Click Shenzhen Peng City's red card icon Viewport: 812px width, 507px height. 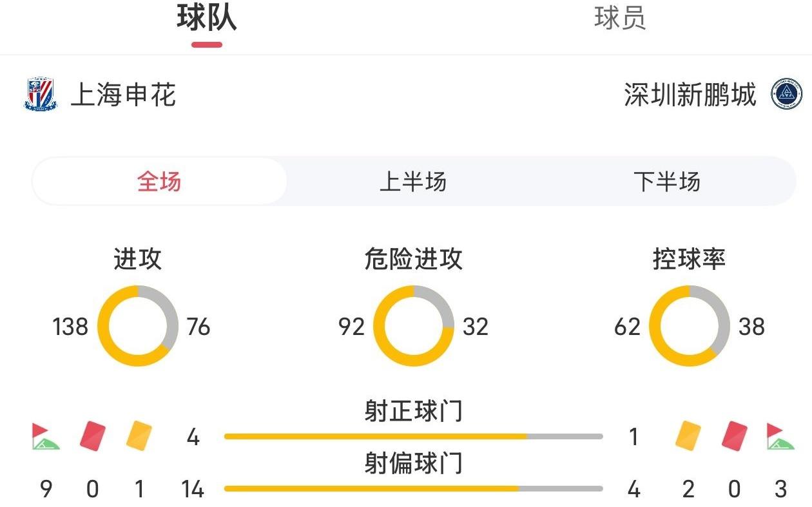point(735,434)
